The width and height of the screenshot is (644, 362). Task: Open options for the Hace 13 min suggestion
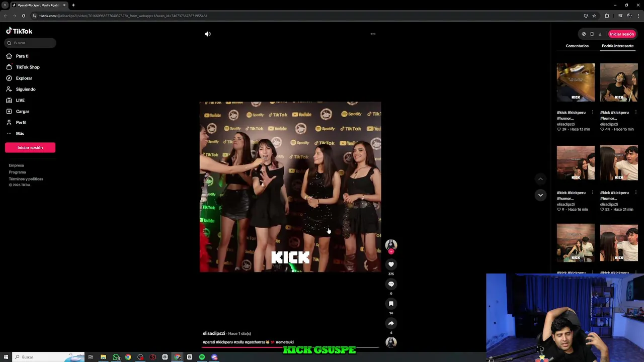pos(592,112)
